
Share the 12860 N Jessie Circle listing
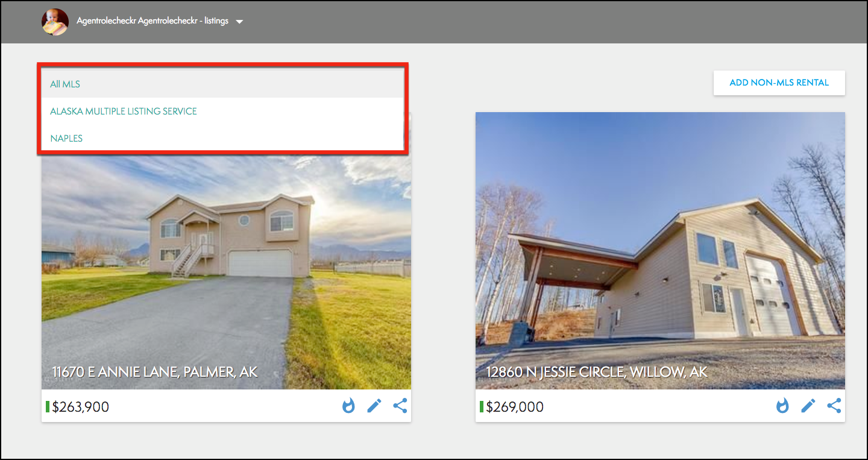click(834, 406)
